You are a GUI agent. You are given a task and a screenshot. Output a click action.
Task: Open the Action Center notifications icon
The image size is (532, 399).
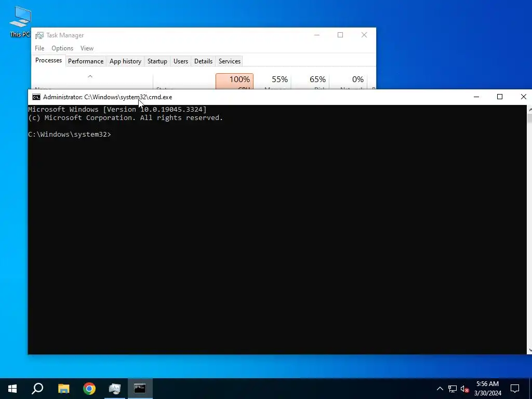(x=515, y=389)
